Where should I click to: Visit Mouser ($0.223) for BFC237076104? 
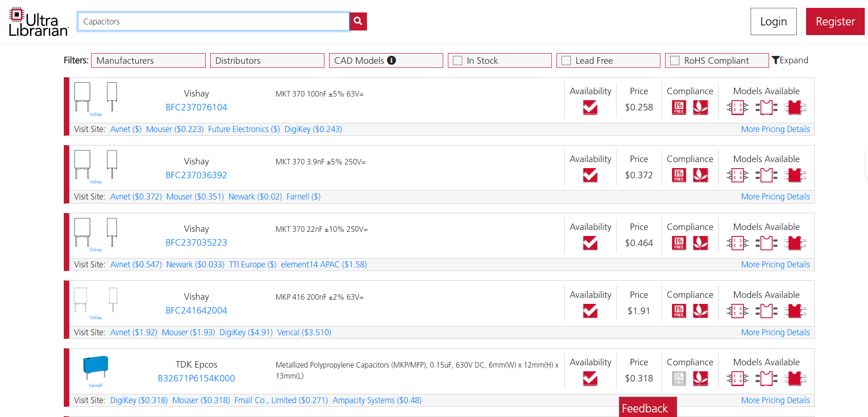[175, 129]
